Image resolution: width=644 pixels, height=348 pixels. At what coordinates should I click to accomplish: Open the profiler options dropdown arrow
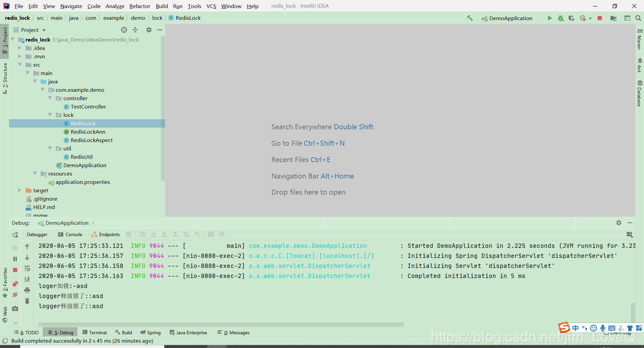[x=590, y=18]
